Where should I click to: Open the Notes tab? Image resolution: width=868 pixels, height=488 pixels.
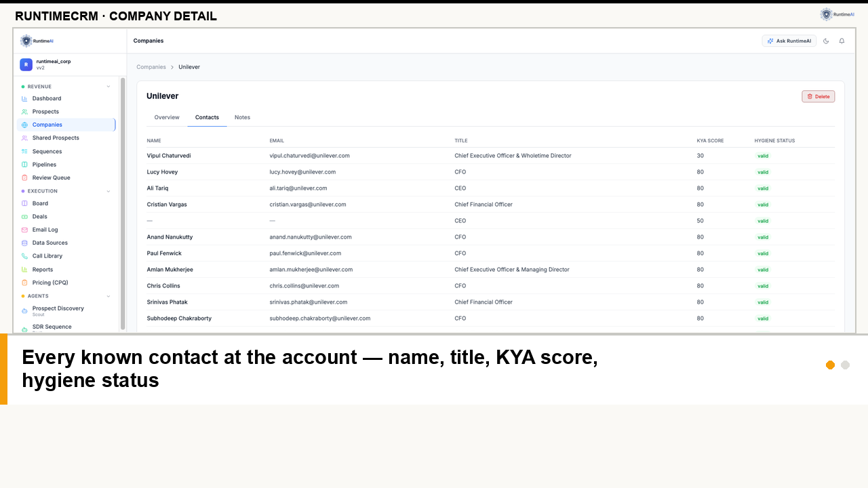[243, 117]
